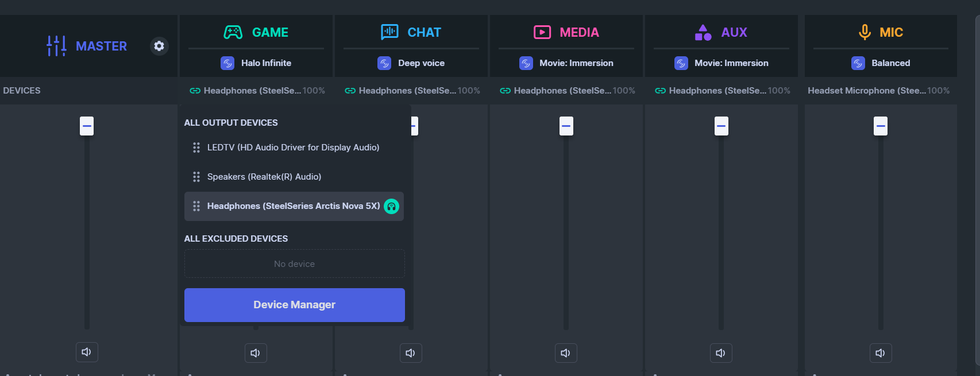Mute the Master channel
This screenshot has height=376, width=980.
coord(87,352)
